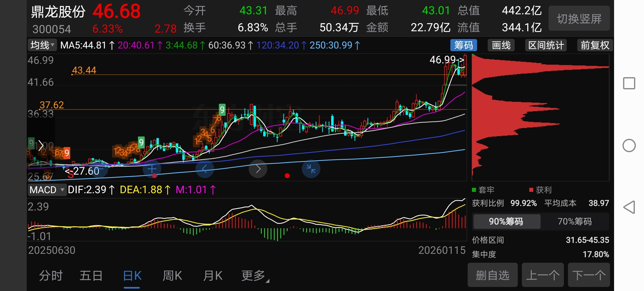Expand left panel using white chevron arrow
644x291 pixels.
[x=41, y=146]
